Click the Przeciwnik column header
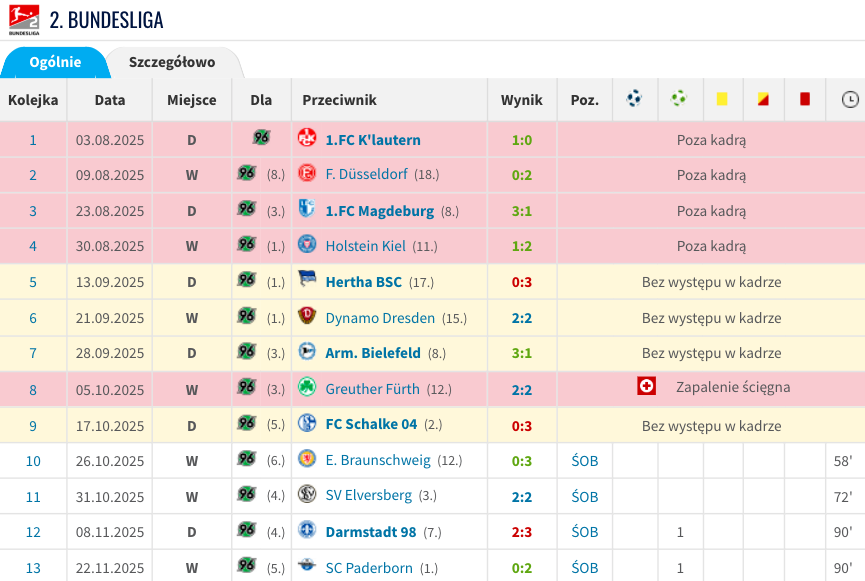 pyautogui.click(x=339, y=100)
